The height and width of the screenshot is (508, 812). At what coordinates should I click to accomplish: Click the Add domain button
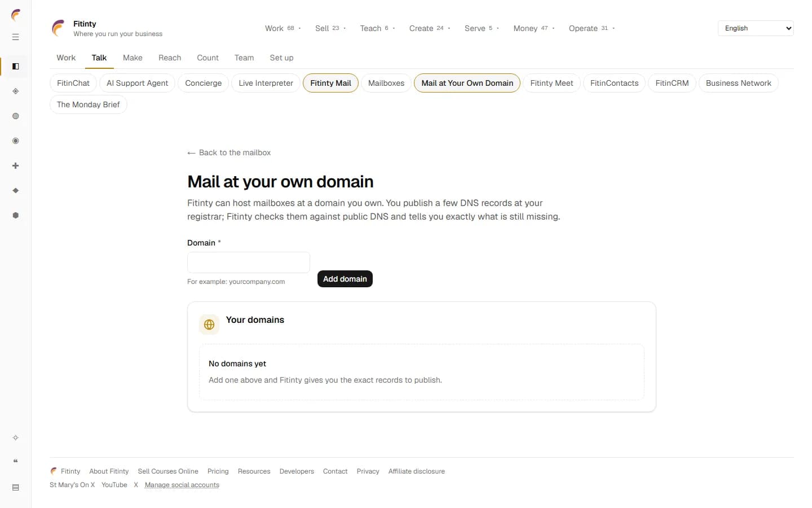pyautogui.click(x=345, y=279)
